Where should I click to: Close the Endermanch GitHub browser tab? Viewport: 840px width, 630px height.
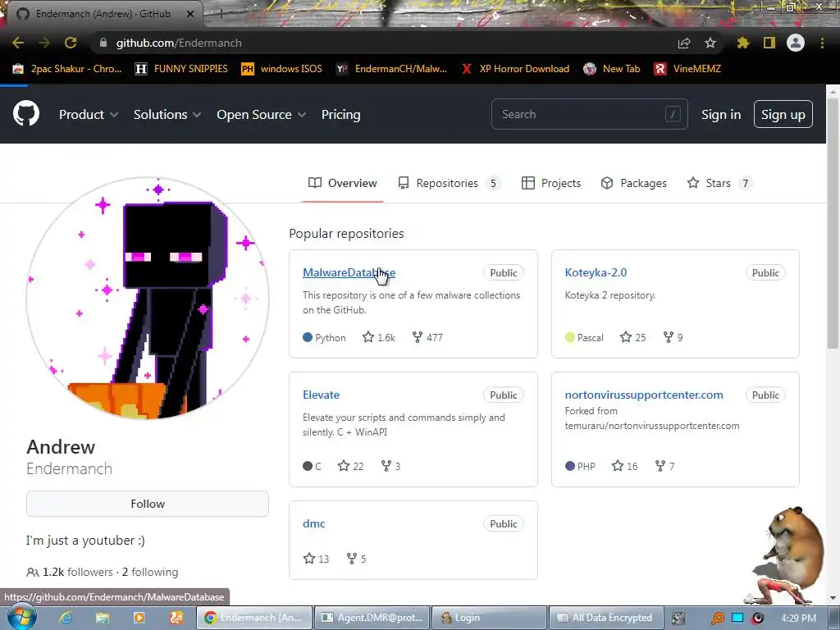[x=190, y=14]
